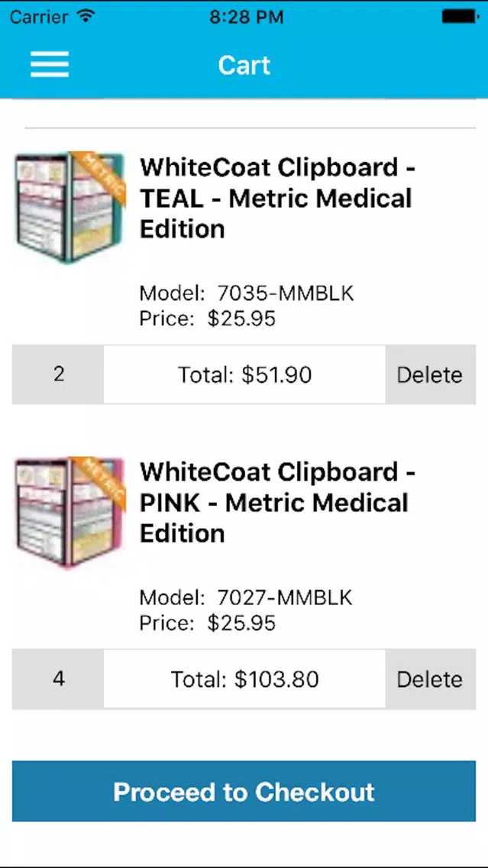This screenshot has width=488, height=868.
Task: Tap the Total: $103.80 field
Action: click(x=244, y=679)
